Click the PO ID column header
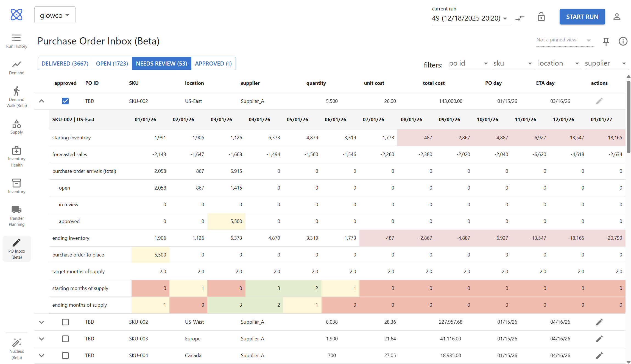This screenshot has height=364, width=631. (92, 83)
